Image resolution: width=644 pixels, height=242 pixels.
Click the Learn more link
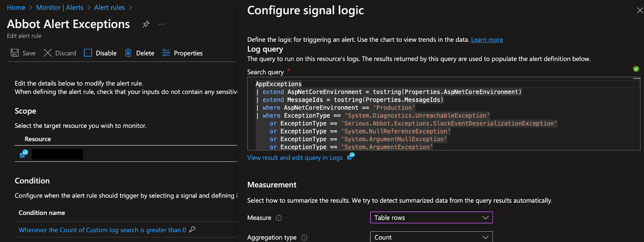(487, 39)
